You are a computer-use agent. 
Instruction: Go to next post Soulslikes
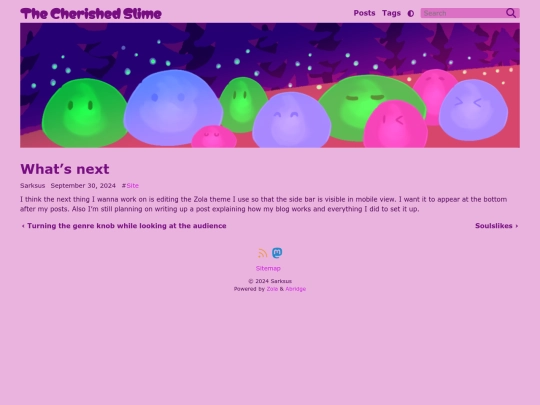(496, 226)
